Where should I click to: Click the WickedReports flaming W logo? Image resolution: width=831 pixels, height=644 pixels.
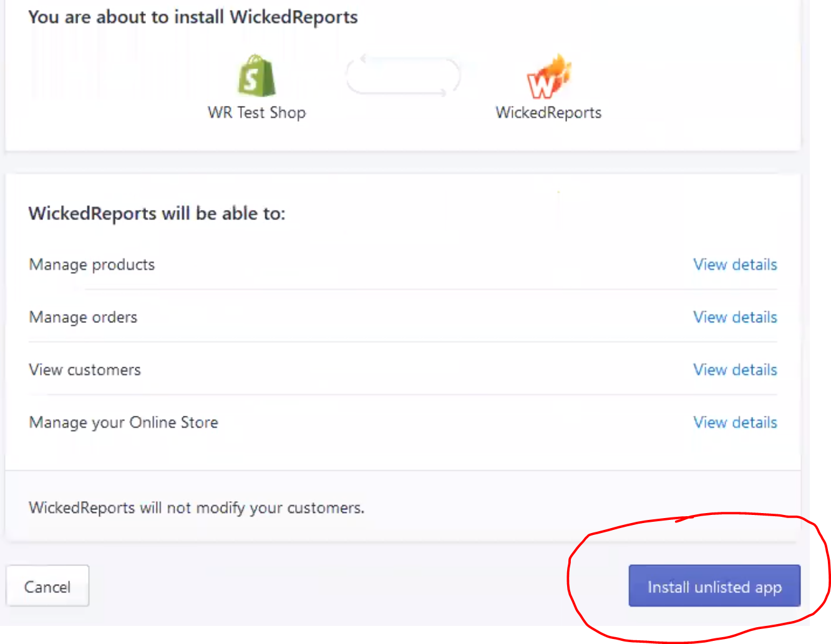pyautogui.click(x=548, y=77)
